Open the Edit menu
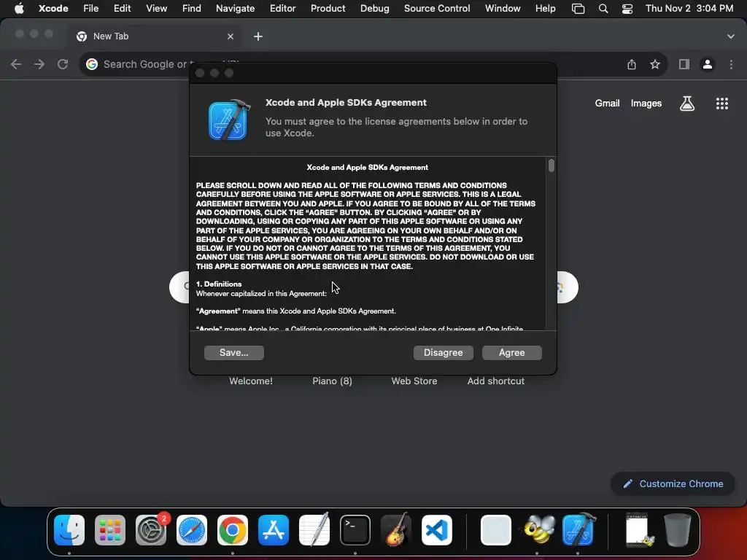The width and height of the screenshot is (747, 560). tap(122, 8)
